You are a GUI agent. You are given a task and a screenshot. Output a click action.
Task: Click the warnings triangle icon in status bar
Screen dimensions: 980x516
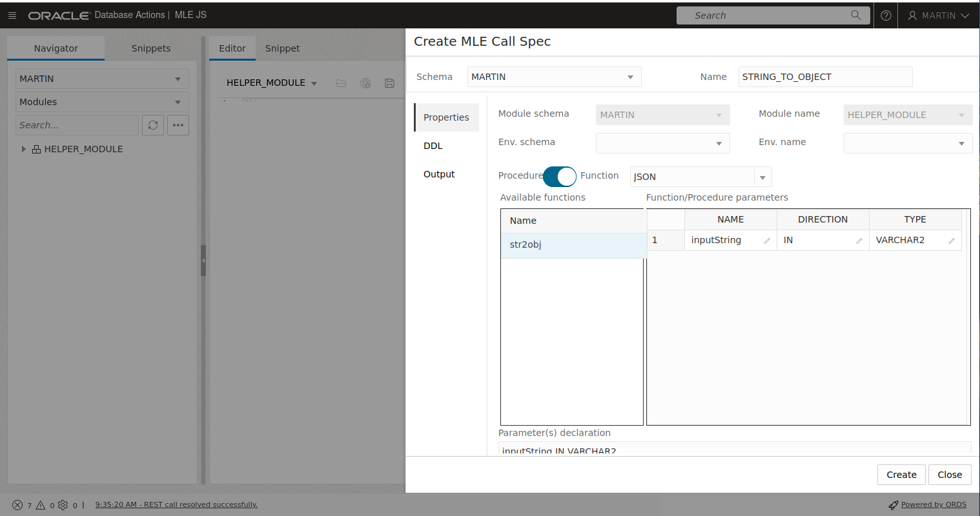tap(40, 505)
